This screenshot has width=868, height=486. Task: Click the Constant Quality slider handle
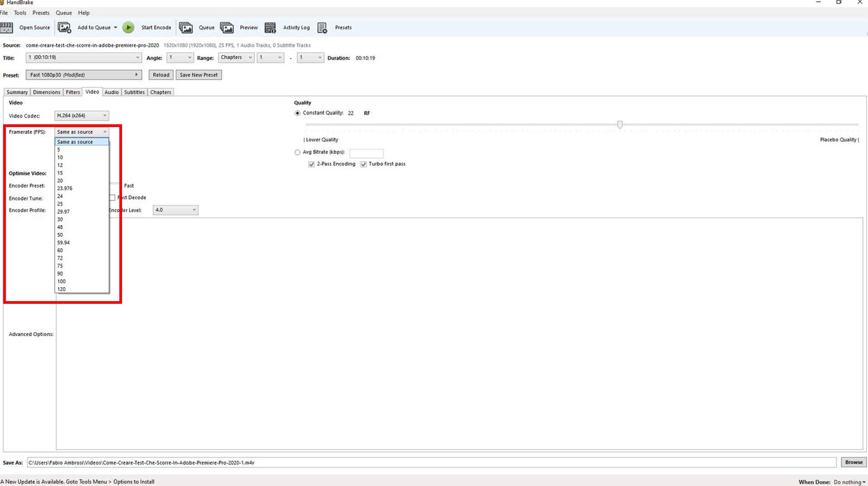tap(620, 124)
